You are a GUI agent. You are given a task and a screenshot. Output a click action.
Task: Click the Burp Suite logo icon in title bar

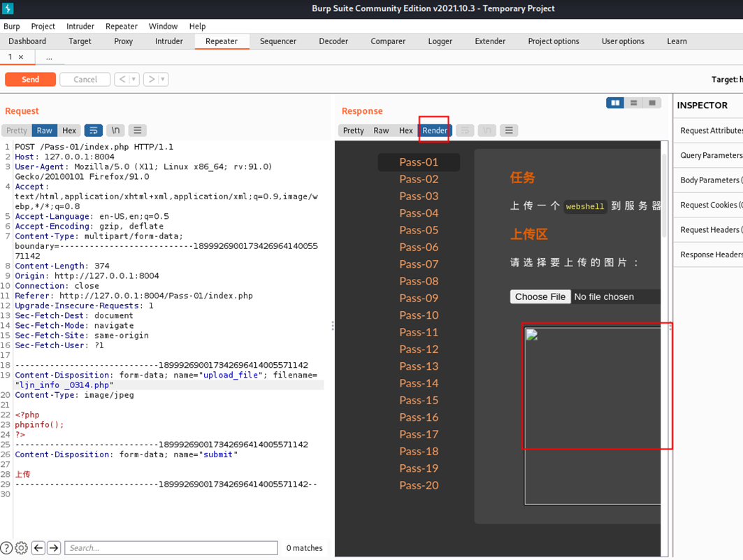coord(8,8)
